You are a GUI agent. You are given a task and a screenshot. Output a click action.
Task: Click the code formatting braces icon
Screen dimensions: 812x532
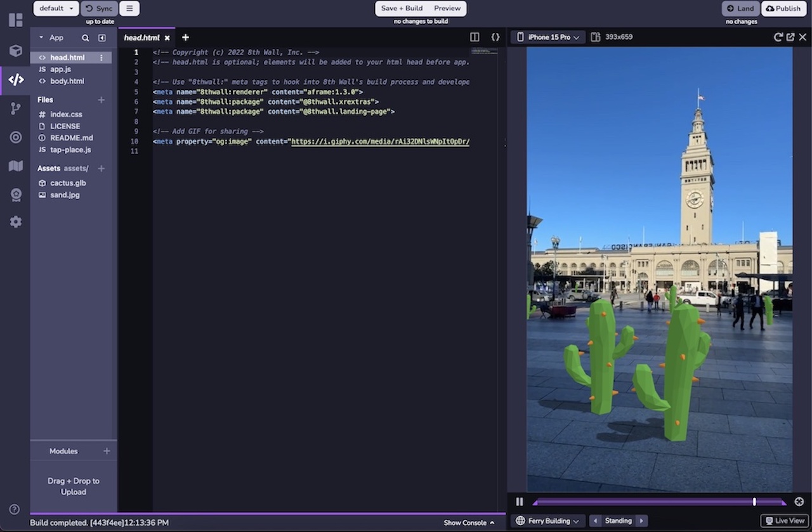(495, 37)
